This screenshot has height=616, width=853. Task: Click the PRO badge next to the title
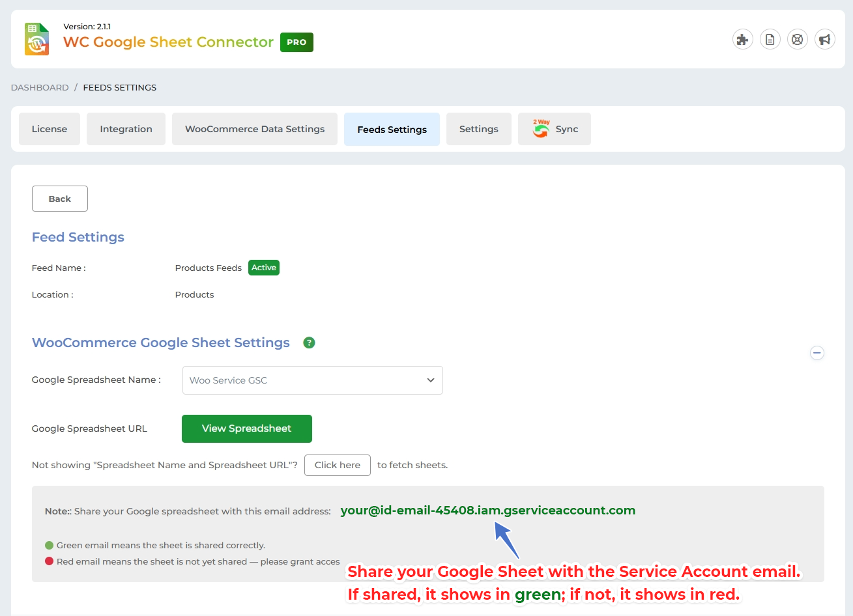[x=296, y=42]
